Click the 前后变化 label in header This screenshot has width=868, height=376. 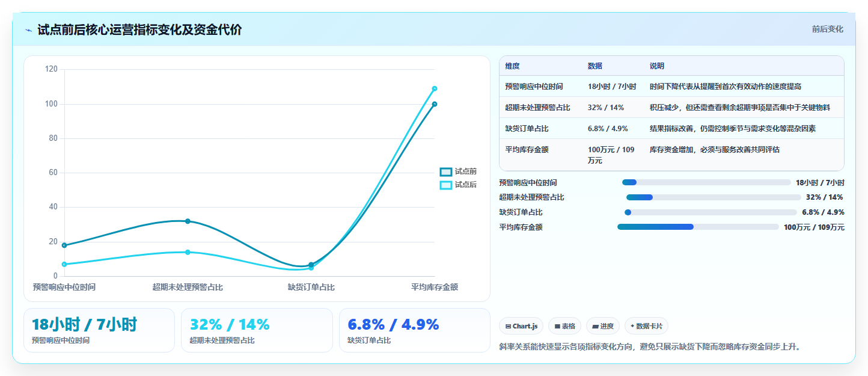pyautogui.click(x=827, y=29)
